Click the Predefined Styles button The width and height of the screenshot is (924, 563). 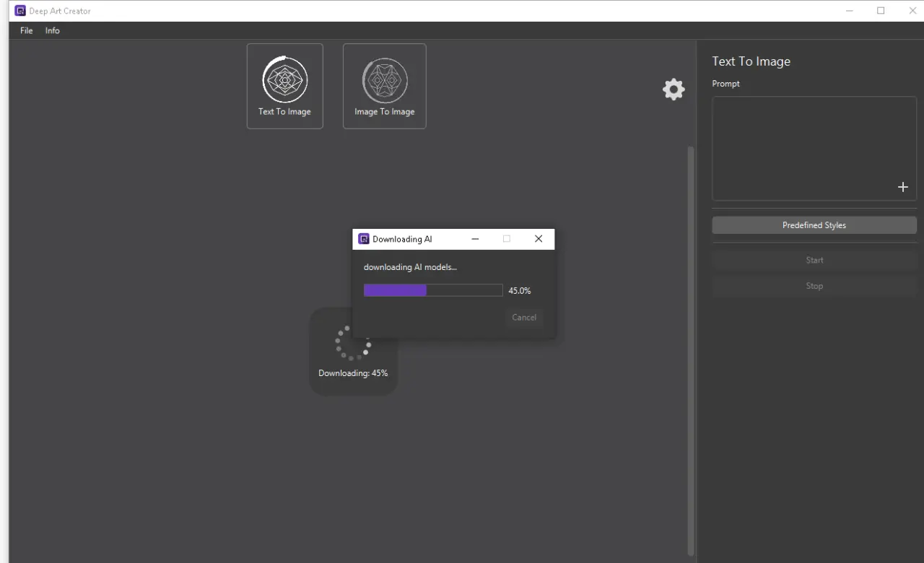coord(814,225)
